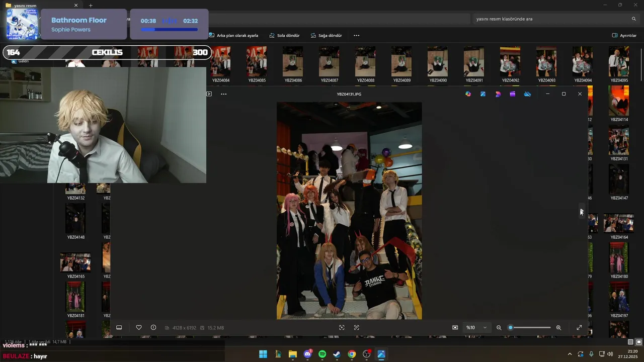
Task: Open a new Explorer tab with plus icon
Action: coord(91,6)
